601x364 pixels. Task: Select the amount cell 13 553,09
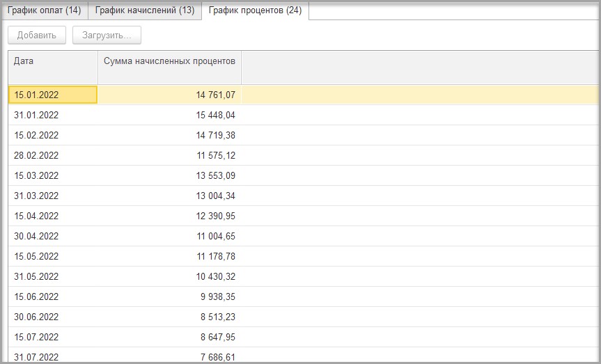[169, 175]
